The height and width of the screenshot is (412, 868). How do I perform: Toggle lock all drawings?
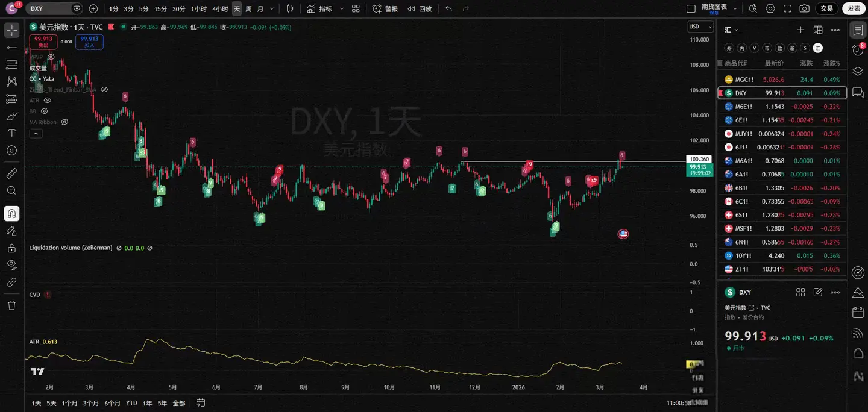click(11, 248)
